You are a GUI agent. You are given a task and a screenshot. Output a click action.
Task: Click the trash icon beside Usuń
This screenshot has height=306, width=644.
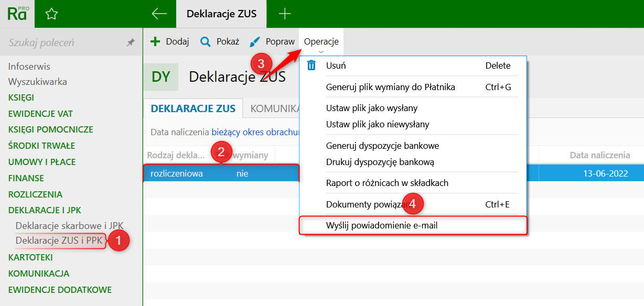[x=312, y=65]
